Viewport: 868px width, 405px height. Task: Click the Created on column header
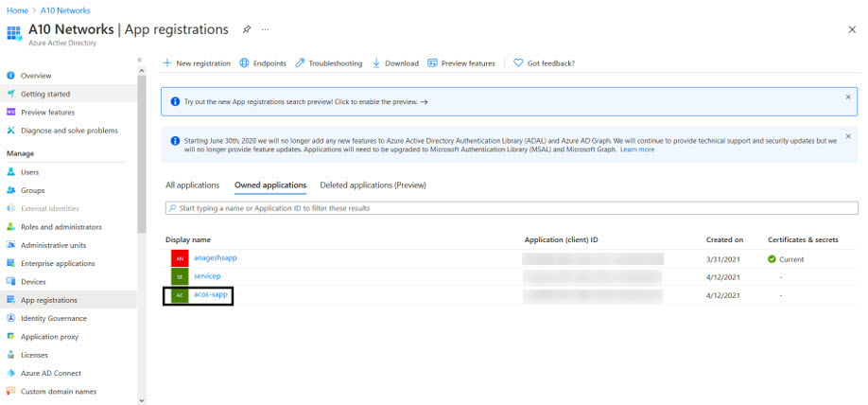pos(724,240)
